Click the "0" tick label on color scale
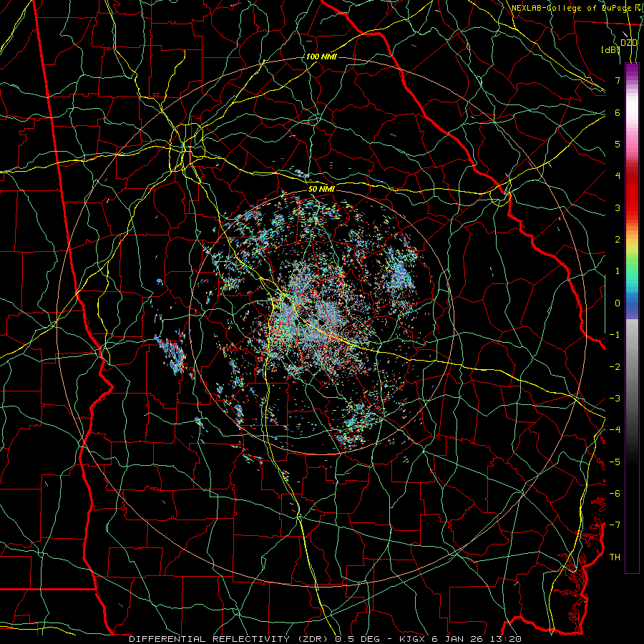The height and width of the screenshot is (644, 644). tap(618, 303)
